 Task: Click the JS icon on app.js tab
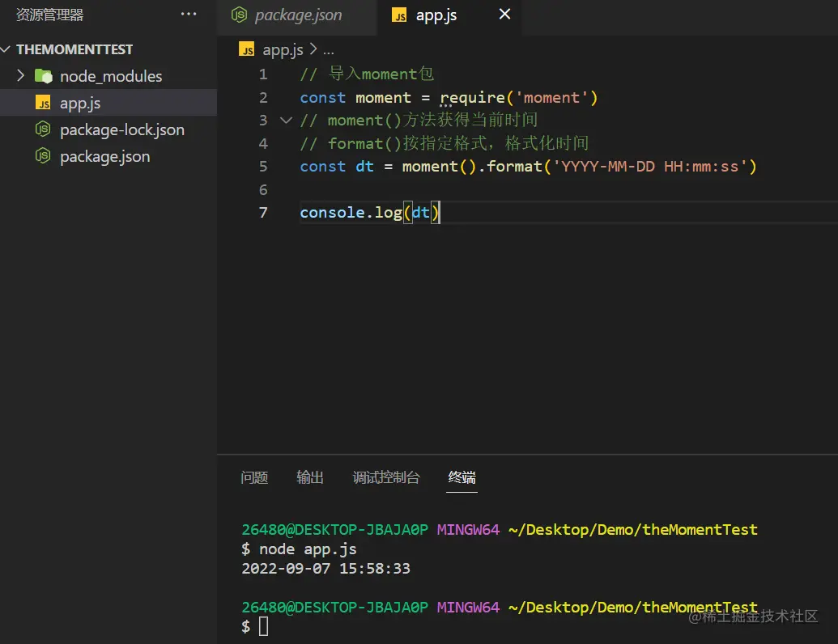pyautogui.click(x=399, y=15)
